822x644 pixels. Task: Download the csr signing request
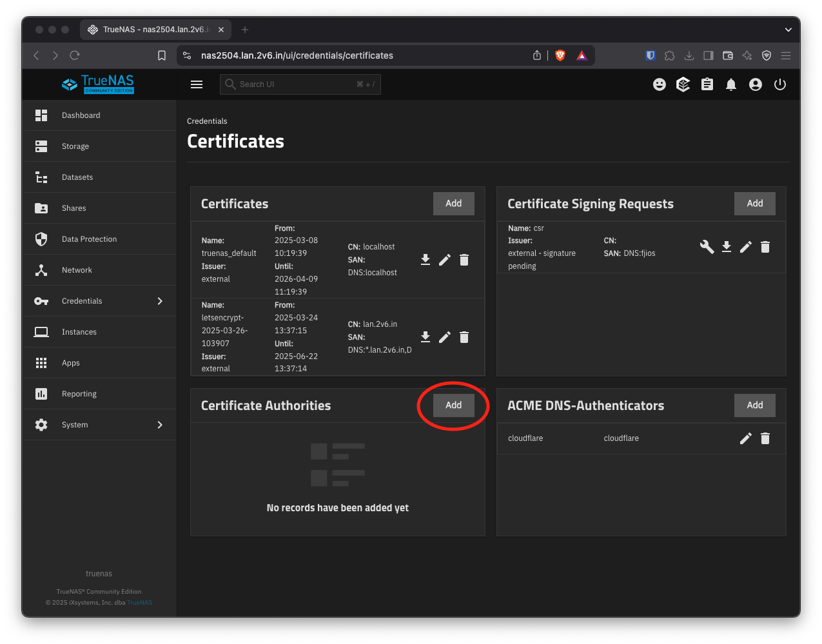[x=727, y=247]
